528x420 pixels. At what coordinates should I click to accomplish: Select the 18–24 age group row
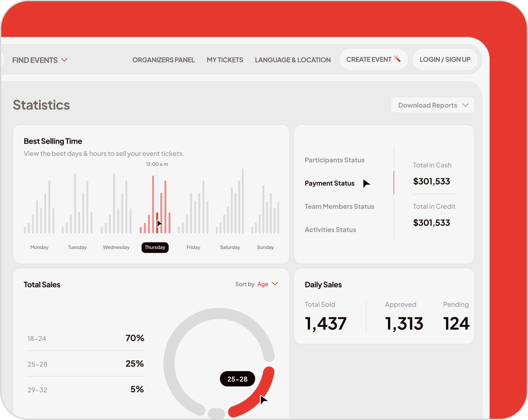point(86,339)
